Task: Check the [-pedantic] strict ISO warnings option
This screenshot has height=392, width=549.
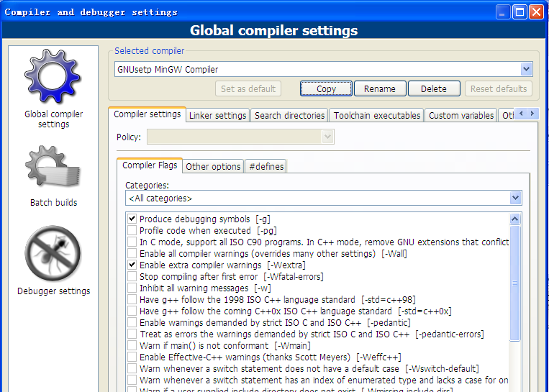Action: point(132,322)
